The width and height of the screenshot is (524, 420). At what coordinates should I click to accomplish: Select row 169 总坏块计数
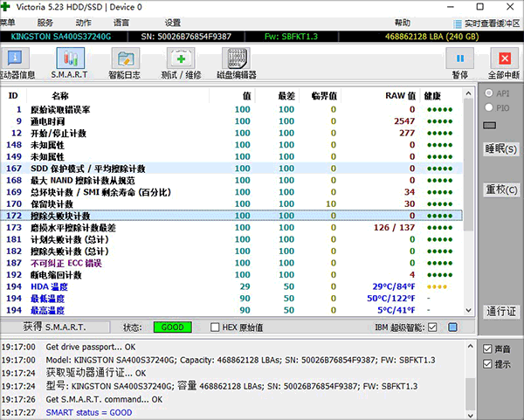(x=231, y=192)
